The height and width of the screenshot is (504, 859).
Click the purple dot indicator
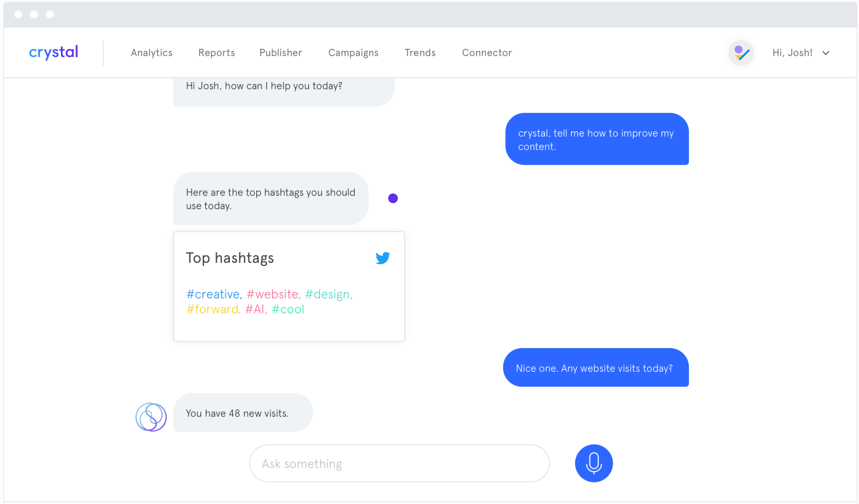[x=393, y=198]
